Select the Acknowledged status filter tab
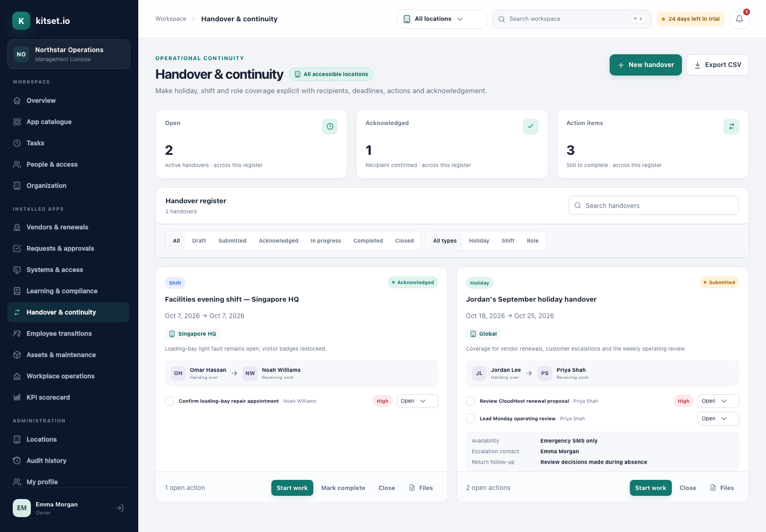 pos(279,241)
